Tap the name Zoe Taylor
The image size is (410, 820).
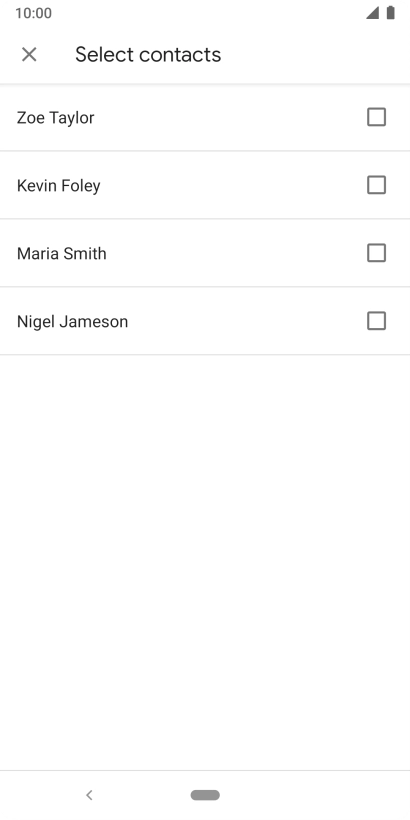click(55, 118)
